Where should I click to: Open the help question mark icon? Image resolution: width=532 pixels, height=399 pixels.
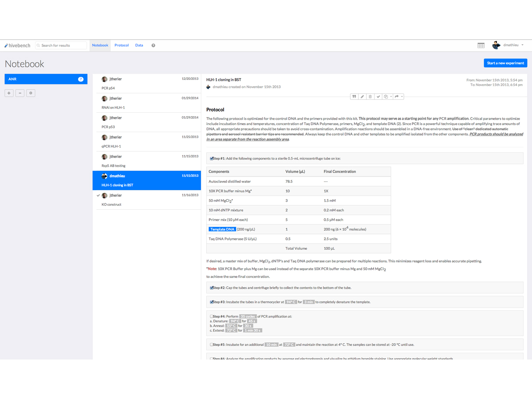153,45
